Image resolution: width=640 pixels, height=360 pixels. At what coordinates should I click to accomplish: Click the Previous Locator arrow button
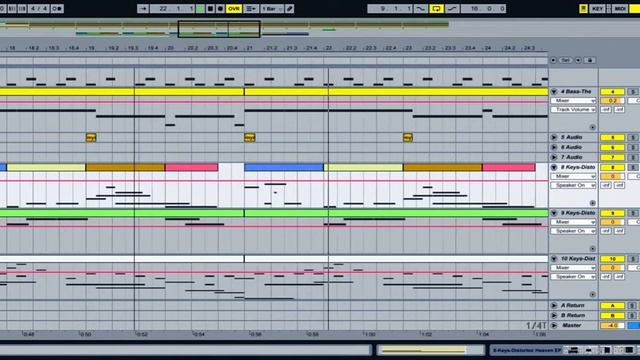coord(553,60)
